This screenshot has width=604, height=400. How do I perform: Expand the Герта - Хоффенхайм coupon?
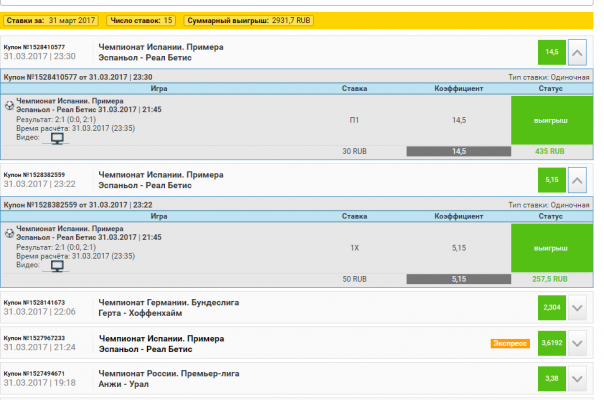577,308
